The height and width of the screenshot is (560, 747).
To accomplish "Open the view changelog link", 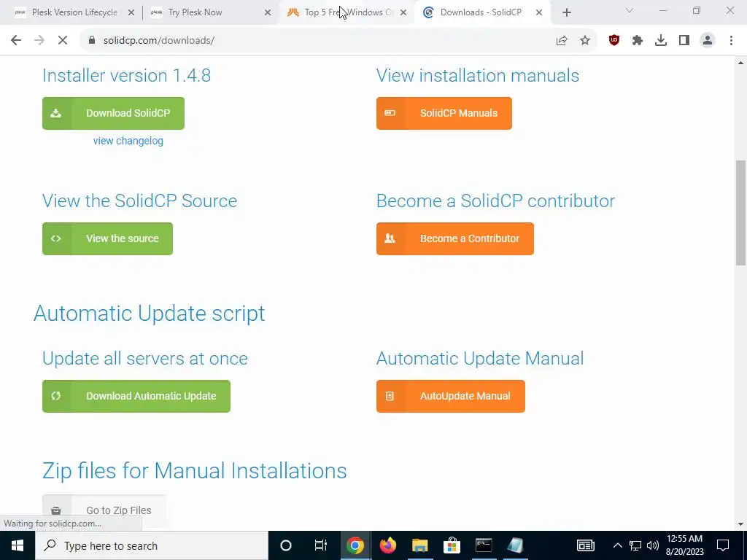I will [x=128, y=141].
